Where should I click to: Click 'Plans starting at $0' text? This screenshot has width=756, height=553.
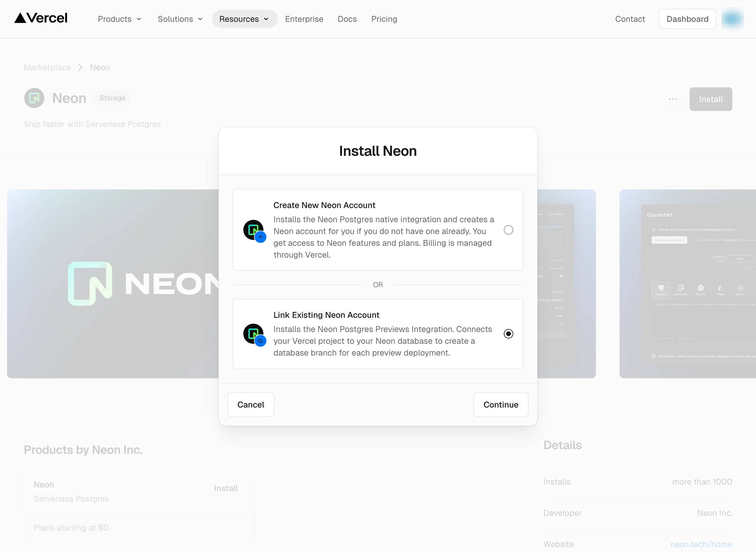tap(71, 528)
